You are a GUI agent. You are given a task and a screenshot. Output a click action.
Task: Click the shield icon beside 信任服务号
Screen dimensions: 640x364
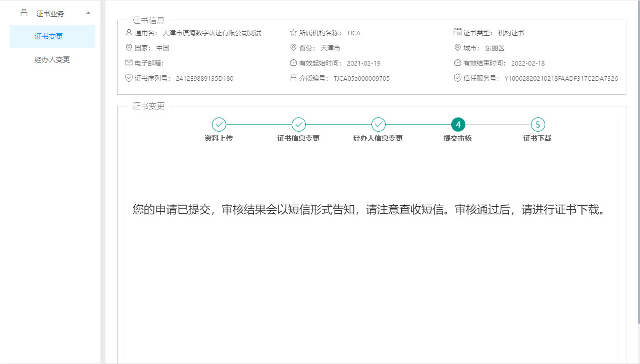coord(458,78)
